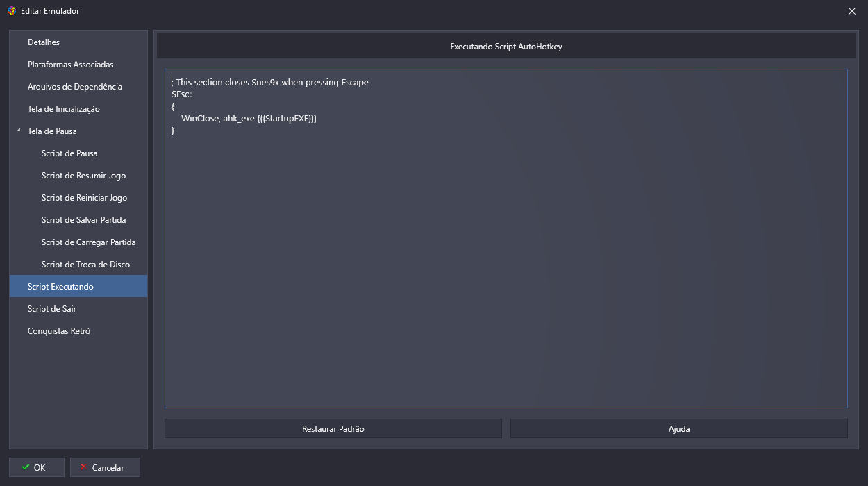Open the Detalhes section
868x486 pixels.
pos(44,42)
